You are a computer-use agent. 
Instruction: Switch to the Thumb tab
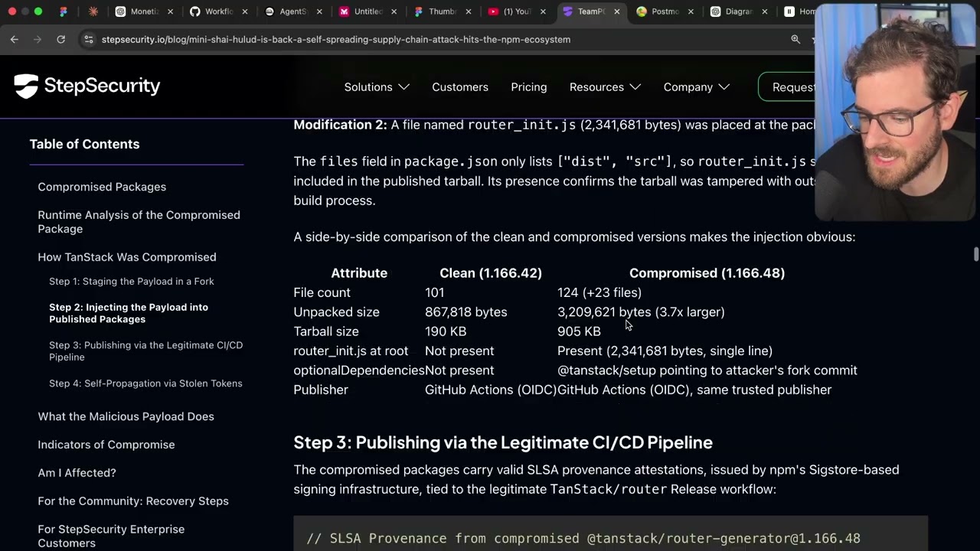pos(442,11)
